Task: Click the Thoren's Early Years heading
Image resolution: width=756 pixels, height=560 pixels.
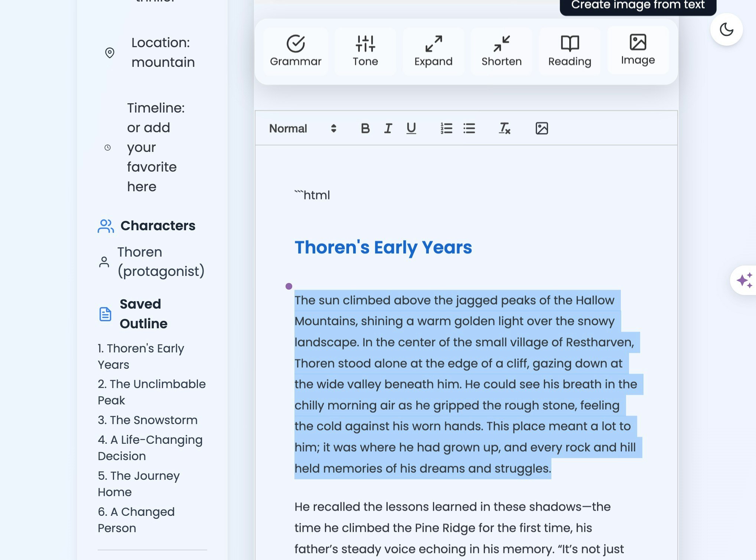Action: coord(383,247)
